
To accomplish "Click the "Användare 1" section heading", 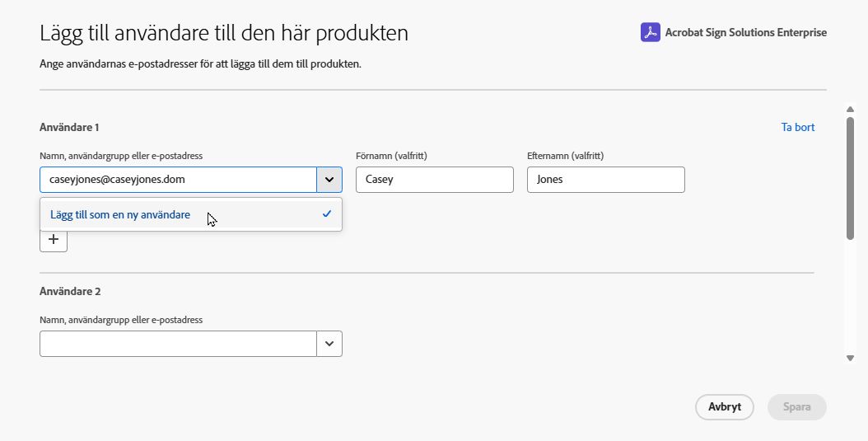I will point(69,127).
